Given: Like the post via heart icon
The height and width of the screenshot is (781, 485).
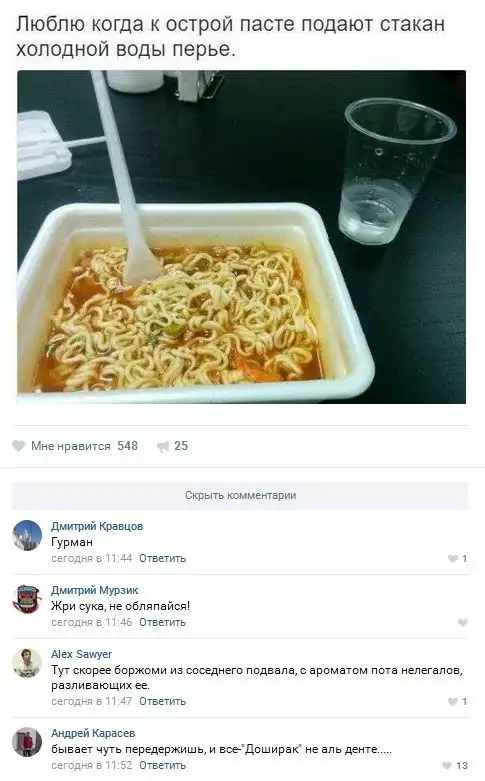Looking at the screenshot, I should pyautogui.click(x=18, y=446).
